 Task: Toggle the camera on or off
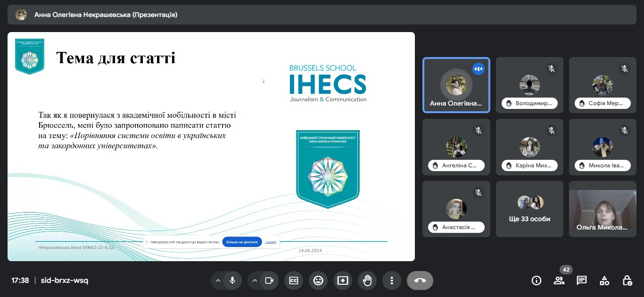point(269,280)
